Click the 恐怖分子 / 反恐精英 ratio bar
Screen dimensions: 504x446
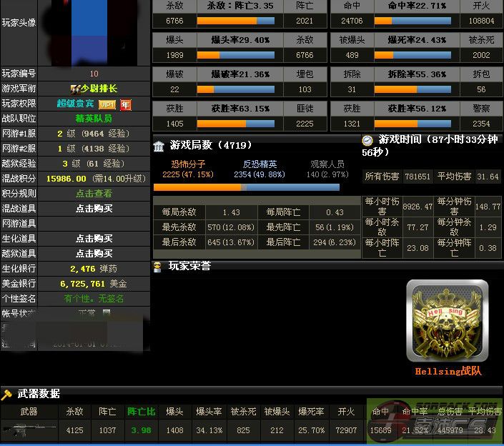click(246, 187)
